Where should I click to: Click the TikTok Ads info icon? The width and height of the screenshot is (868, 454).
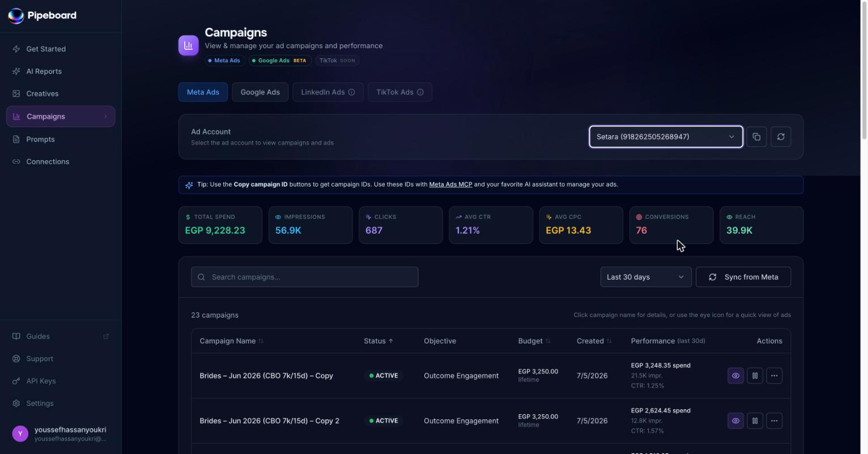pyautogui.click(x=420, y=92)
